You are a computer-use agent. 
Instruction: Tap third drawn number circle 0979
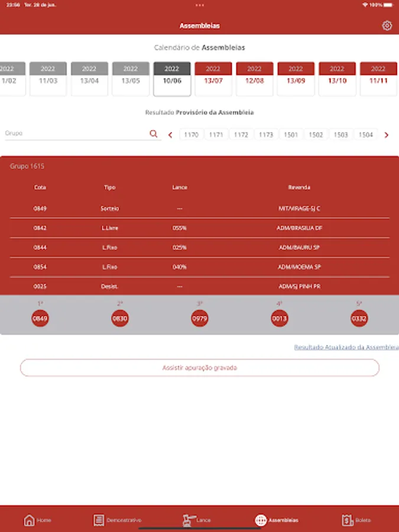(200, 318)
